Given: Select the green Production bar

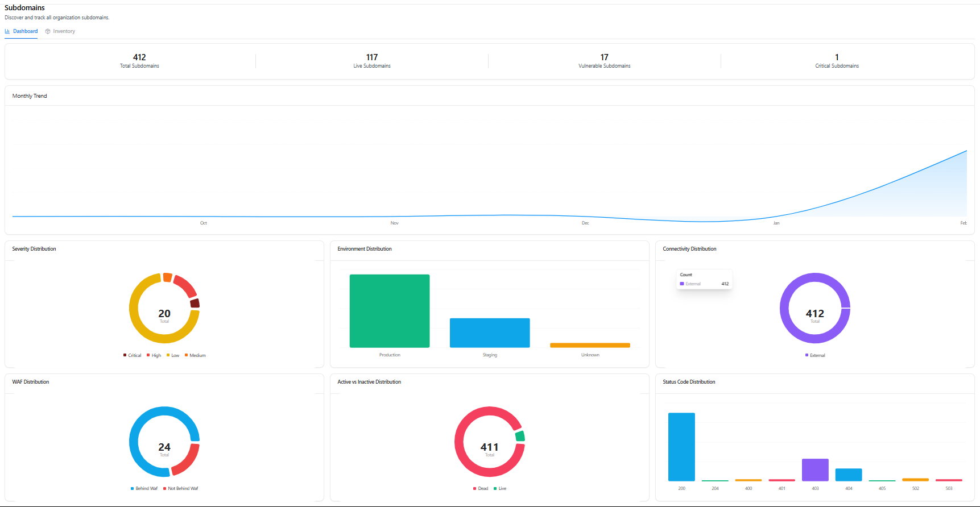Looking at the screenshot, I should pyautogui.click(x=390, y=311).
